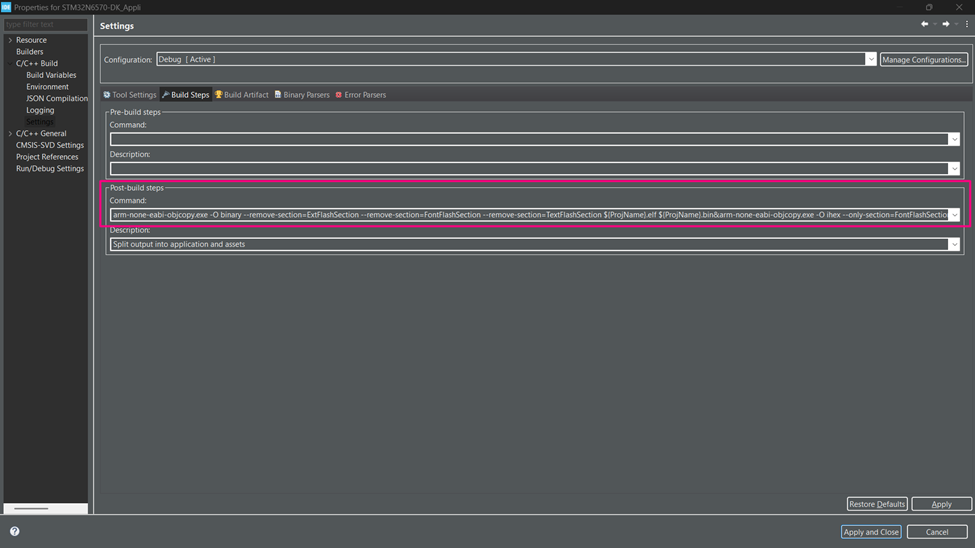
Task: Select Build Variables in the tree
Action: 51,75
